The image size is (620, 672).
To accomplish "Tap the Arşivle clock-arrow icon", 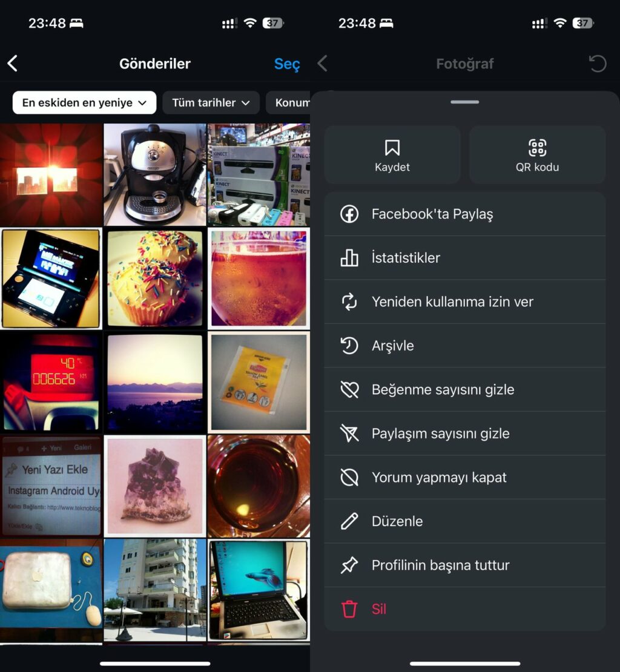I will (x=349, y=346).
